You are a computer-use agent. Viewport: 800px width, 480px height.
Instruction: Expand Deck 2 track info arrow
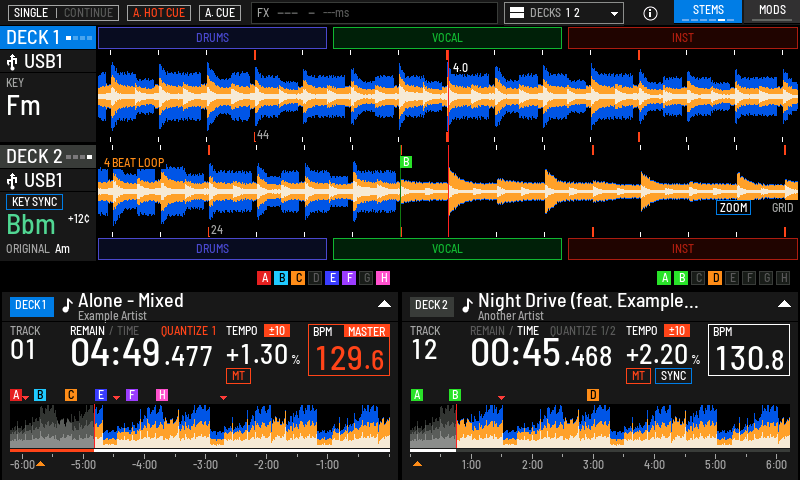coord(784,304)
